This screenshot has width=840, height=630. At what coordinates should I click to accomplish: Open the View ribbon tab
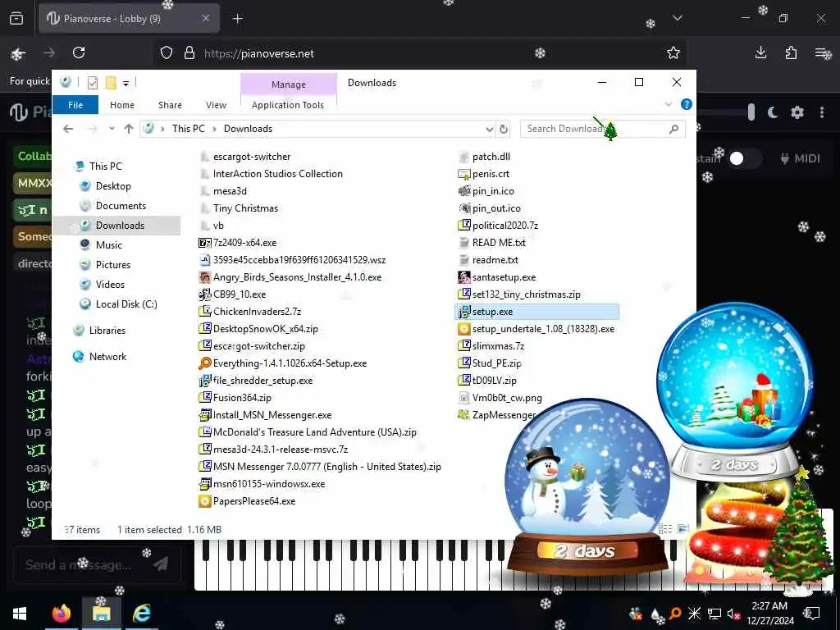pos(216,105)
